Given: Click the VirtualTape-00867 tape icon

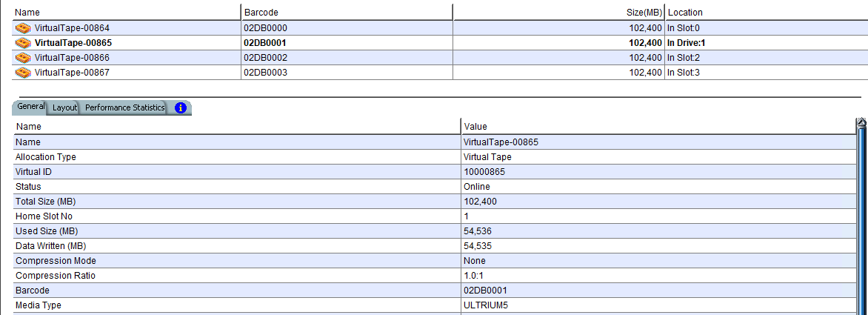Looking at the screenshot, I should 23,72.
